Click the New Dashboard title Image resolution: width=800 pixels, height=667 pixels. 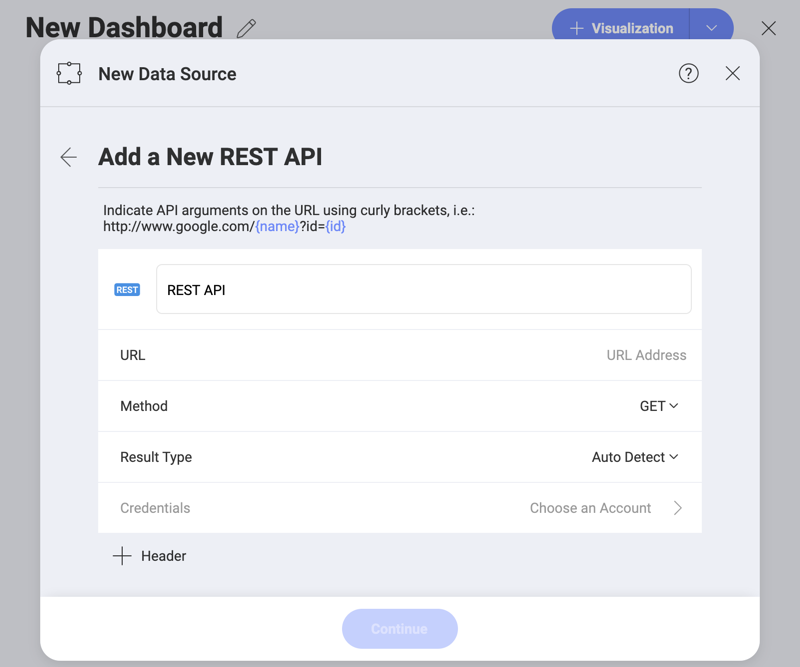pyautogui.click(x=124, y=28)
